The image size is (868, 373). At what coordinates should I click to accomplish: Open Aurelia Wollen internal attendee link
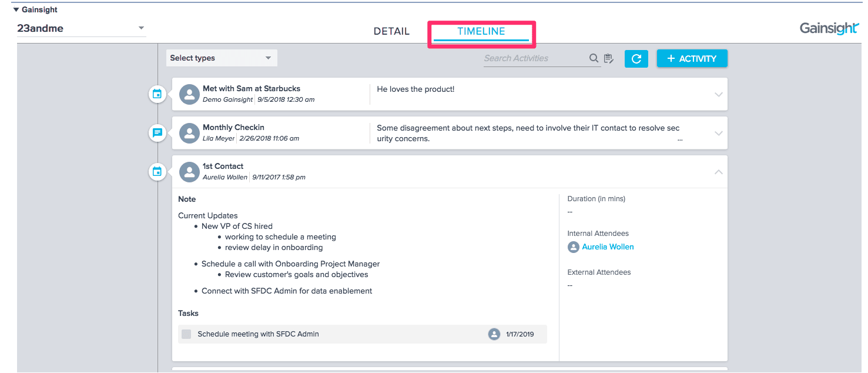coord(608,247)
